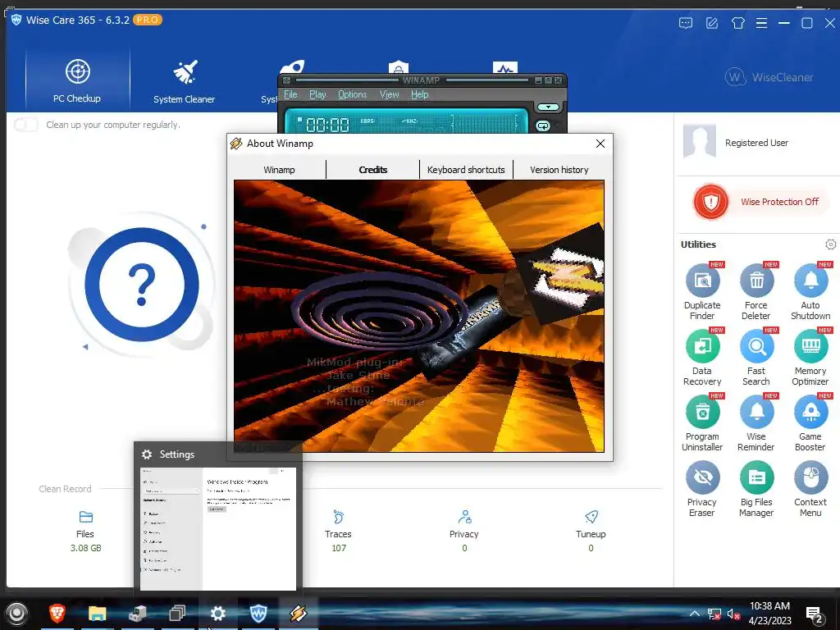Open Winamp View menu

click(x=390, y=94)
